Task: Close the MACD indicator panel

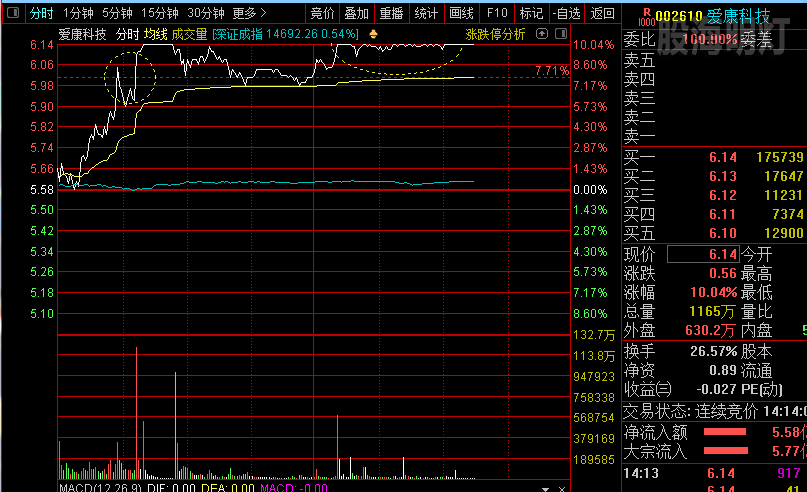Action: tap(562, 488)
